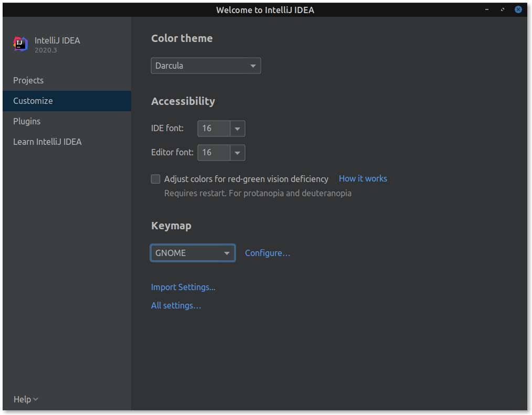
Task: Minimize the Welcome to IntelliJ IDEA window
Action: [487, 9]
